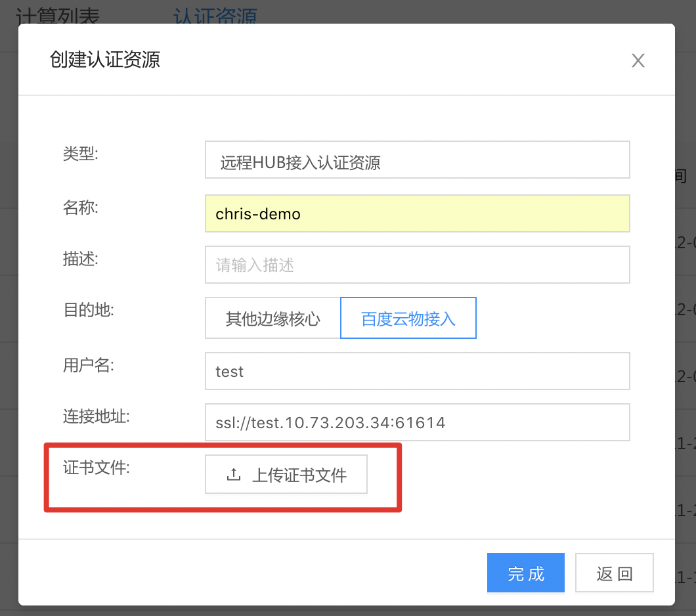Click the 目的地 label text
Screen dimensions: 696x616
pos(88,311)
